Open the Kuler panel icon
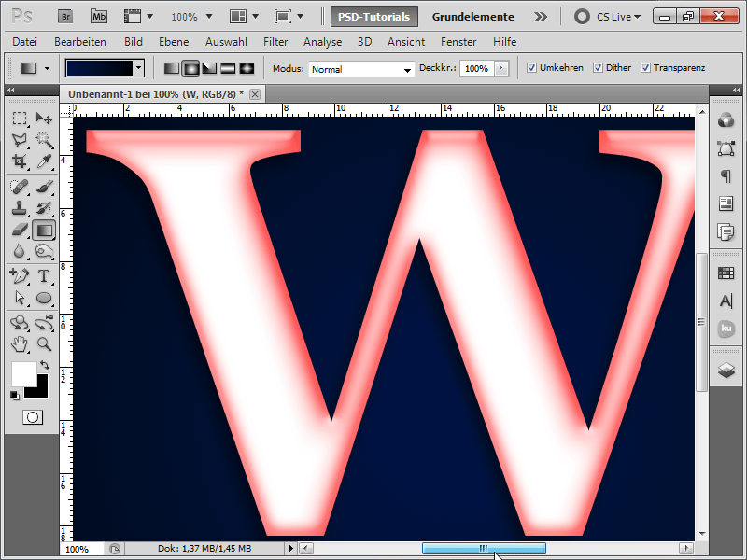 726,329
